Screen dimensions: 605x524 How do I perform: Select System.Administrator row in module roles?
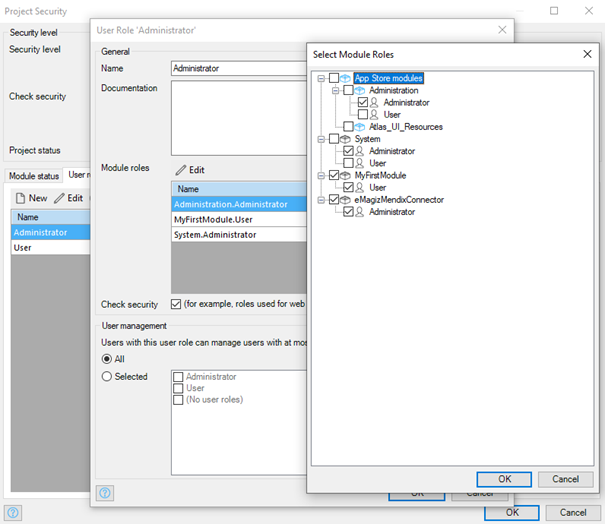pos(239,235)
